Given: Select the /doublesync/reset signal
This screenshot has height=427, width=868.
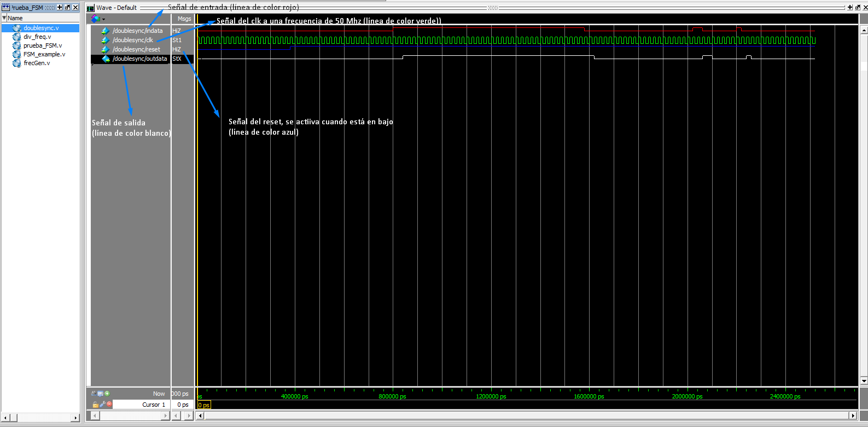Looking at the screenshot, I should 136,49.
